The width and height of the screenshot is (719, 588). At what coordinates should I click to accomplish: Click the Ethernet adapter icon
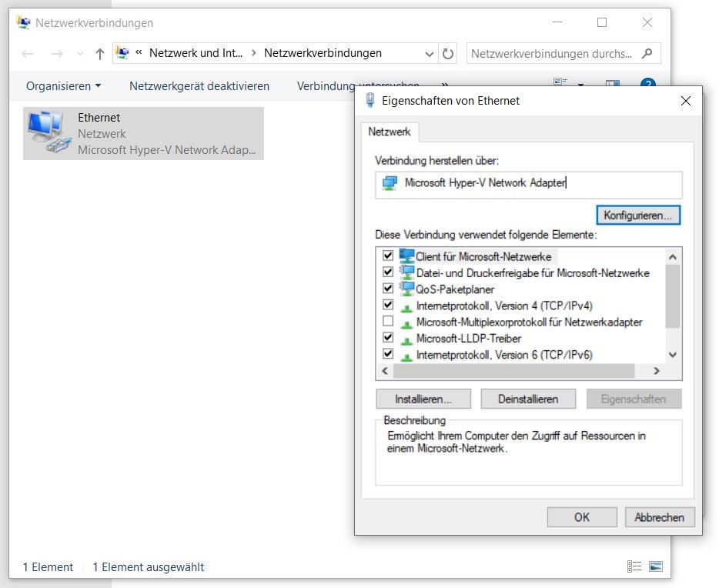click(x=47, y=133)
